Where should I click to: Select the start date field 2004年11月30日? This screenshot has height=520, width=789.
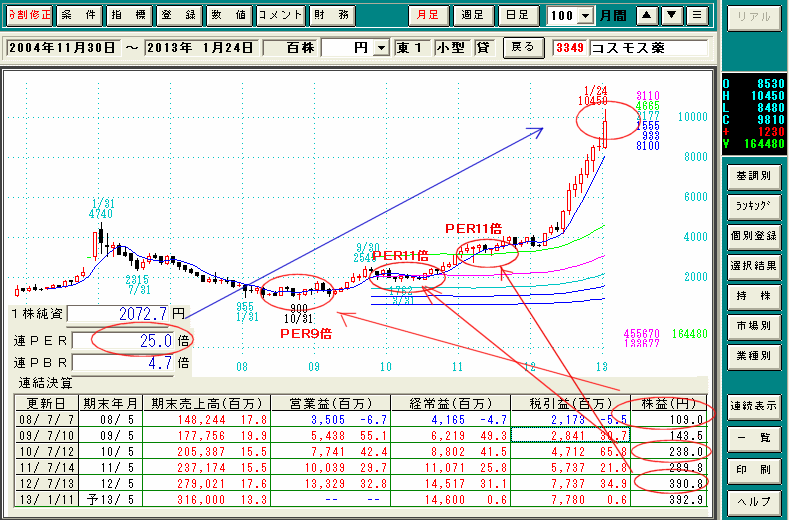[63, 48]
